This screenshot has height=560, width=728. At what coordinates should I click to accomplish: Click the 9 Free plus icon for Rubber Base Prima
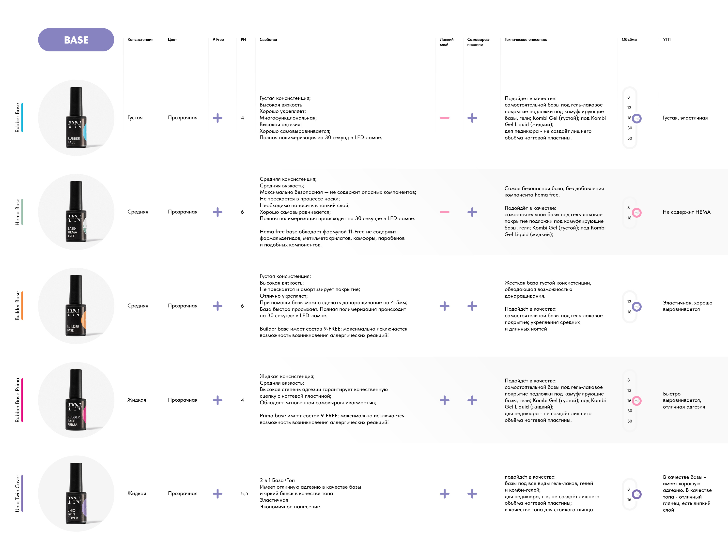point(217,400)
